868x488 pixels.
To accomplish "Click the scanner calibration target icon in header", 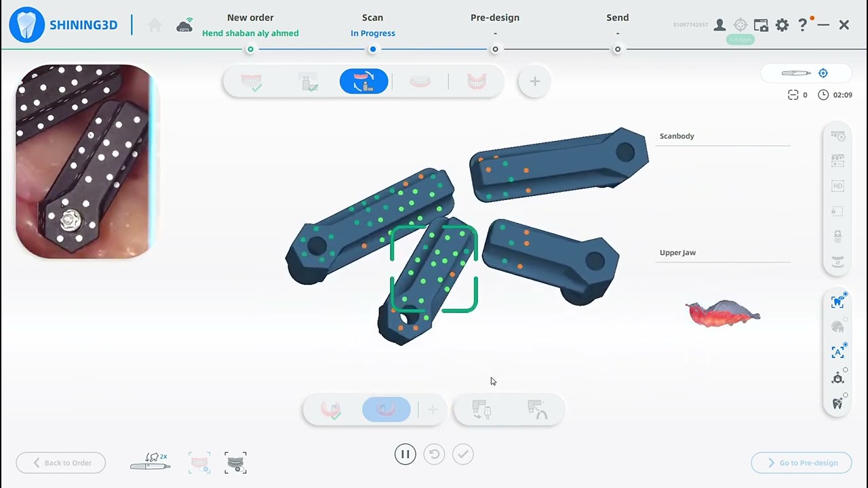I will tap(741, 25).
